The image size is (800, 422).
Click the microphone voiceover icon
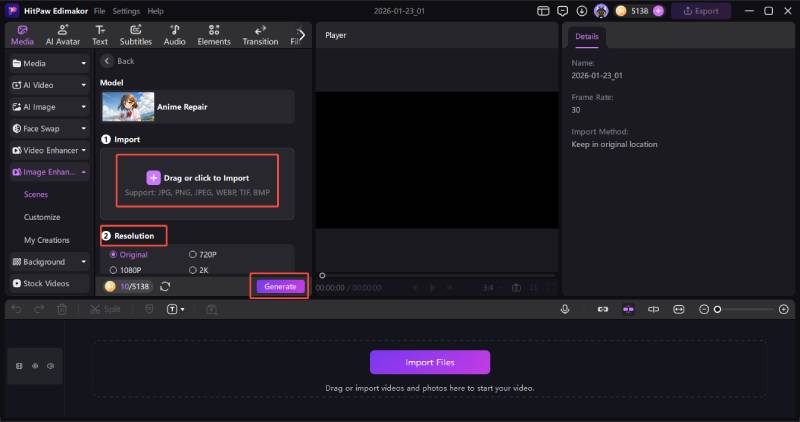coord(565,310)
